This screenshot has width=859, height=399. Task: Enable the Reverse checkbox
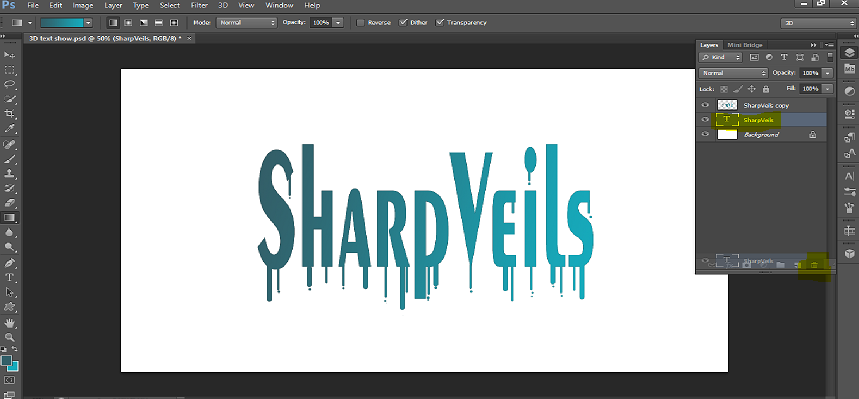point(360,22)
